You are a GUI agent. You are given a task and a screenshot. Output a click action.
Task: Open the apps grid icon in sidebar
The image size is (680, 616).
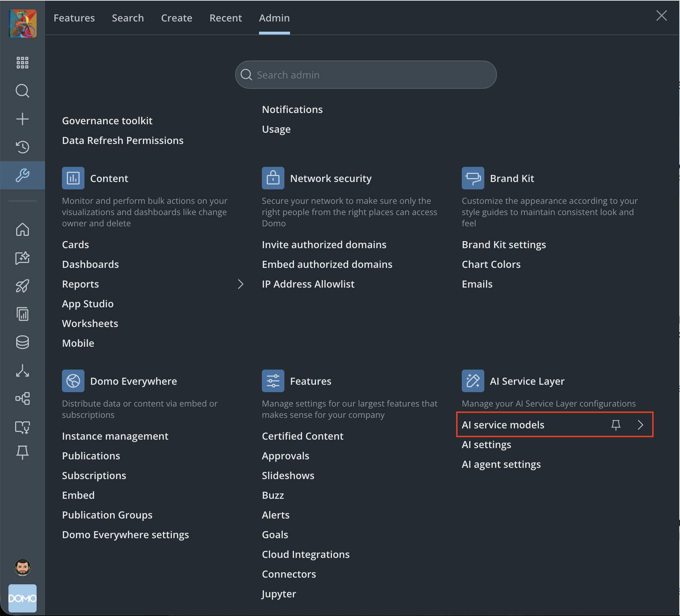23,63
